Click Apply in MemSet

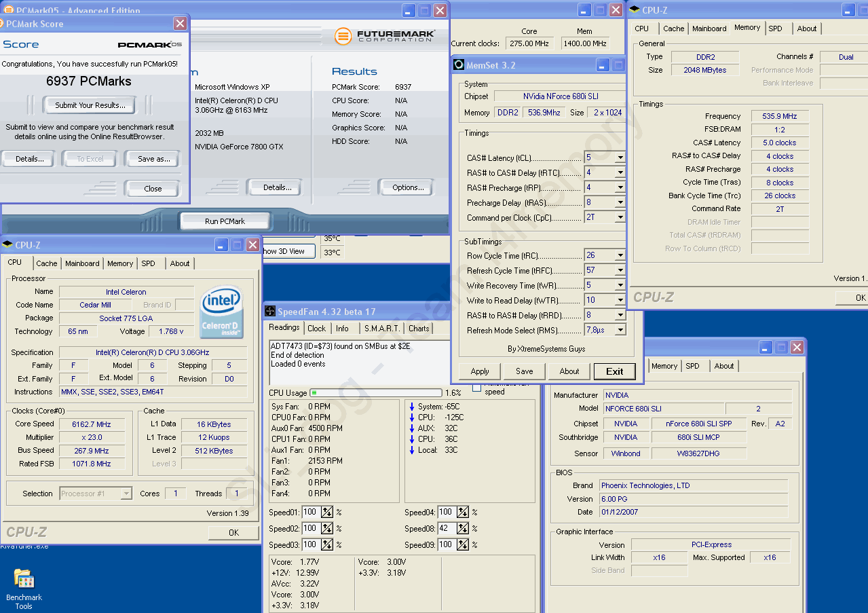pos(480,371)
